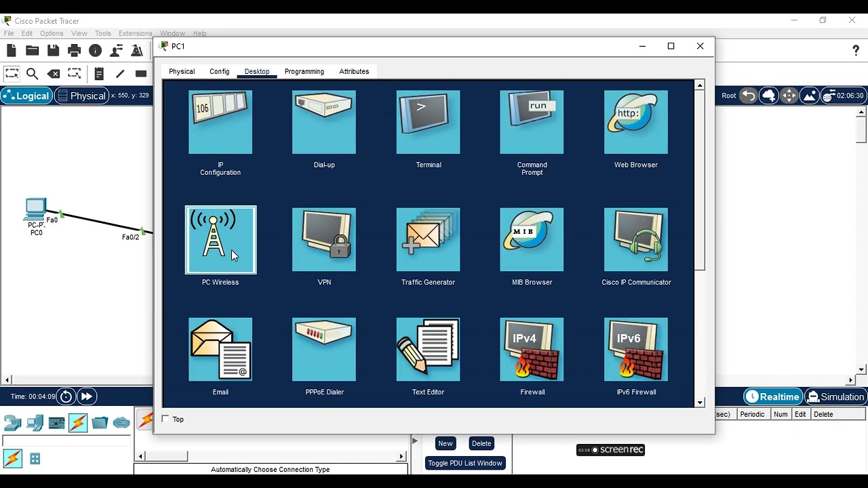Open help with the question mark icon
The image size is (868, 488).
[x=856, y=51]
